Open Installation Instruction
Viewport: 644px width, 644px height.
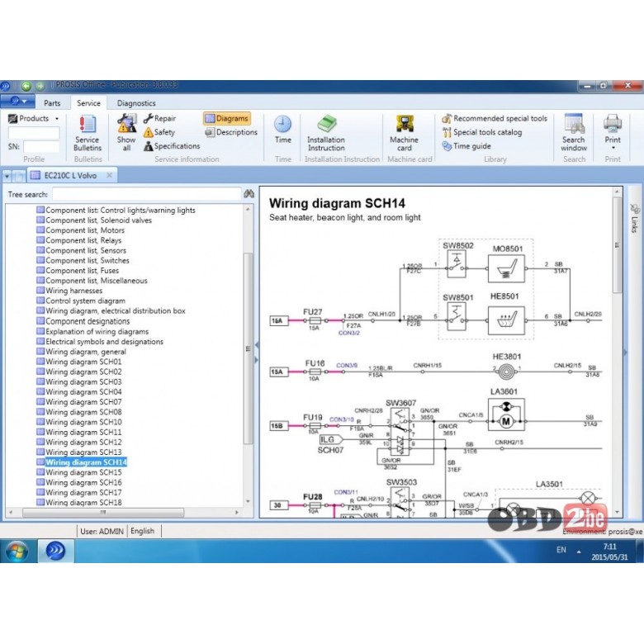326,133
